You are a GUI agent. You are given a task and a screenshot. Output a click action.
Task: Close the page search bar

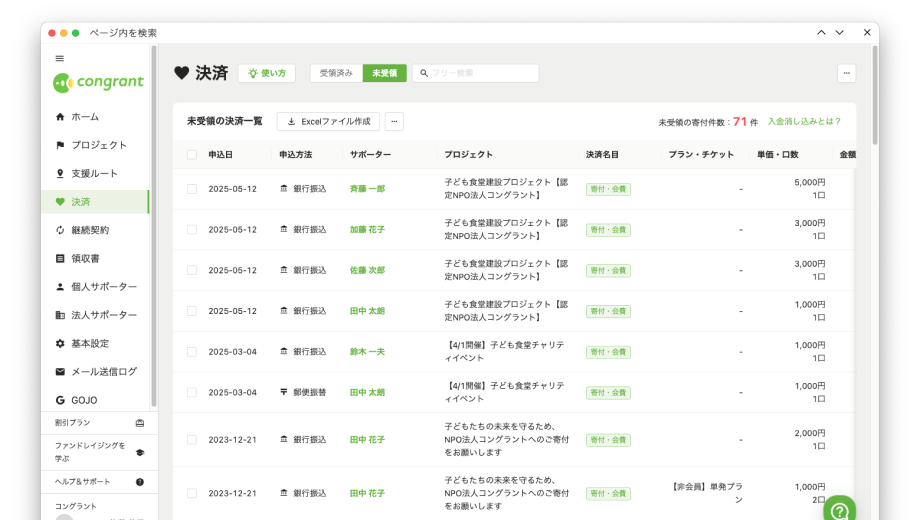tap(867, 33)
